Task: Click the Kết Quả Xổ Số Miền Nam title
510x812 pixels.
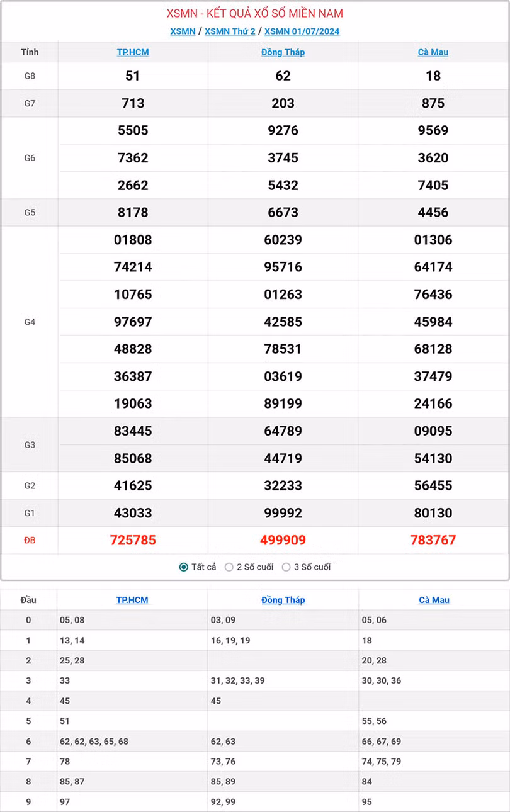Action: 255,14
